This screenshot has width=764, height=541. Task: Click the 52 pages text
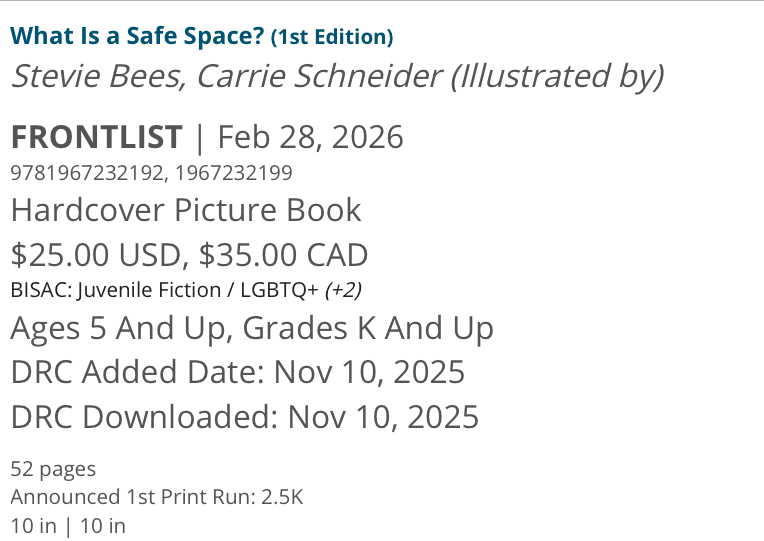53,468
